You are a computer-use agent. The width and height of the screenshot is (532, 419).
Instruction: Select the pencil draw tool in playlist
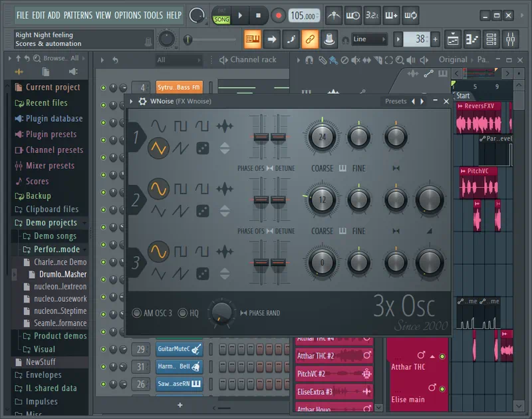(x=323, y=60)
